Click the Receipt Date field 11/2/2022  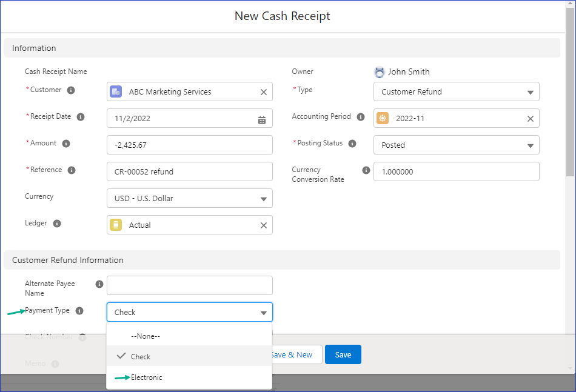190,118
